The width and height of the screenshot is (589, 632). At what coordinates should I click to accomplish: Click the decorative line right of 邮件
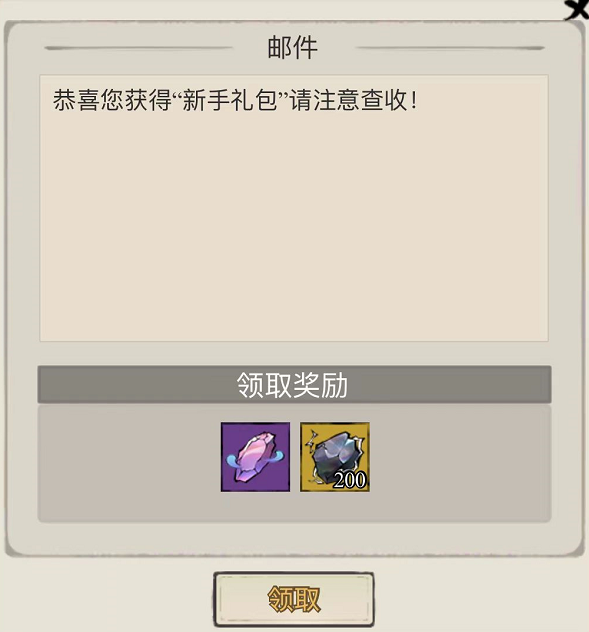[x=450, y=48]
